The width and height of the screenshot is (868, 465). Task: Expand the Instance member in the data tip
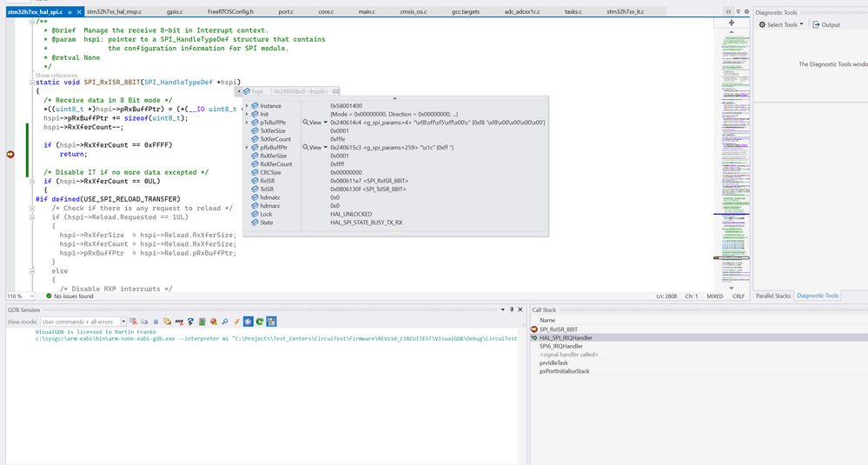coord(247,106)
